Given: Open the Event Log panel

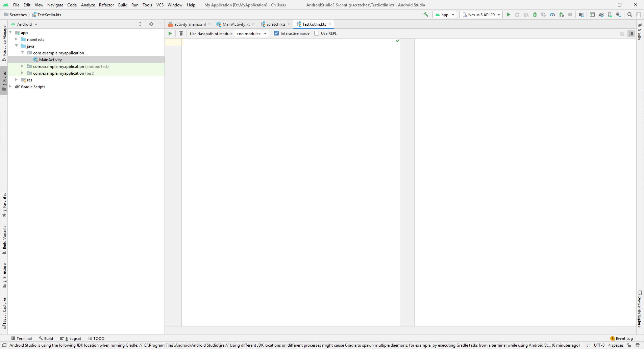Looking at the screenshot, I should pos(622,338).
